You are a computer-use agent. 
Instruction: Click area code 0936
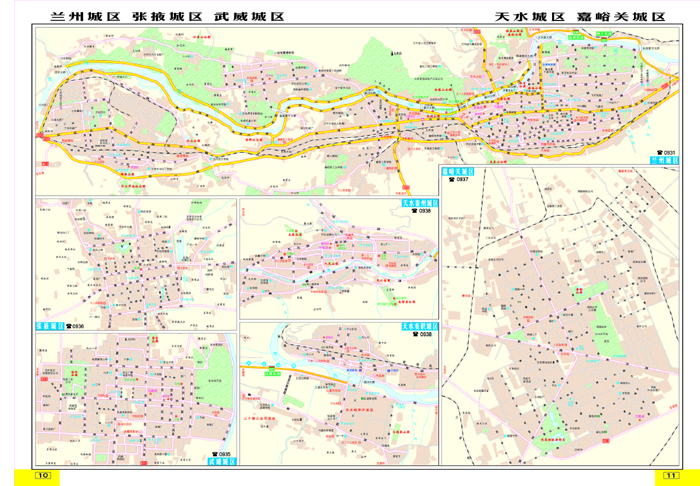pyautogui.click(x=78, y=326)
